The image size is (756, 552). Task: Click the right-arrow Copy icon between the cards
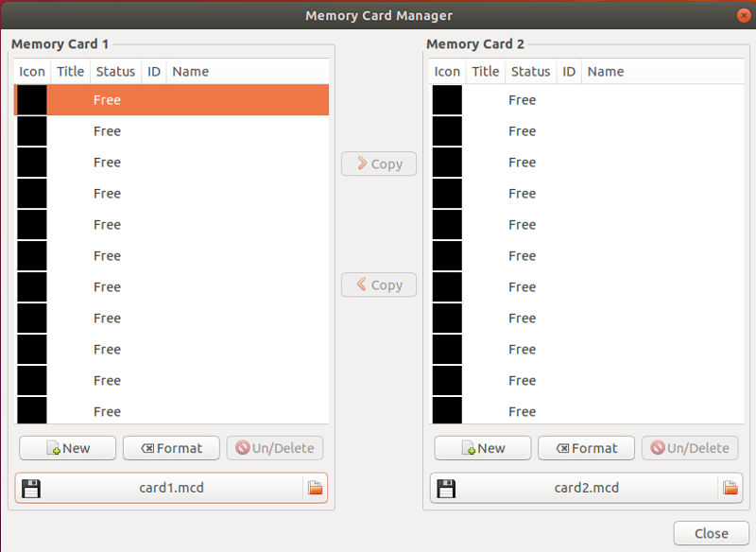point(364,164)
